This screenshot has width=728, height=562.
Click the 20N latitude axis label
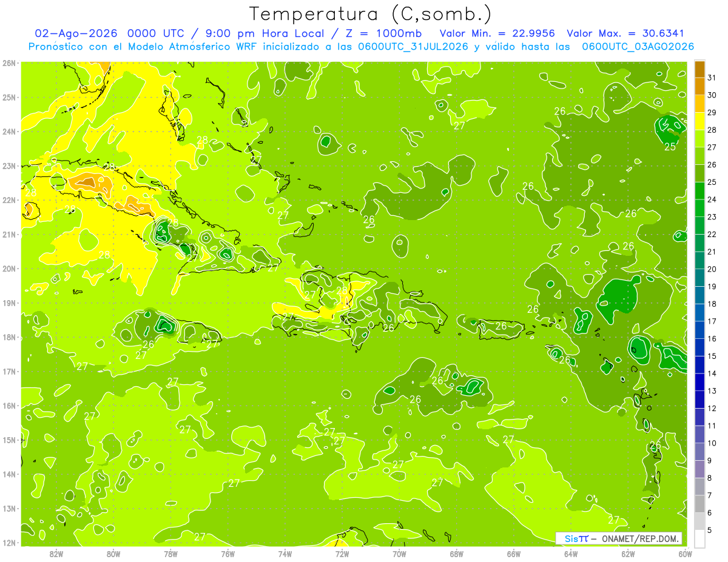coord(9,269)
